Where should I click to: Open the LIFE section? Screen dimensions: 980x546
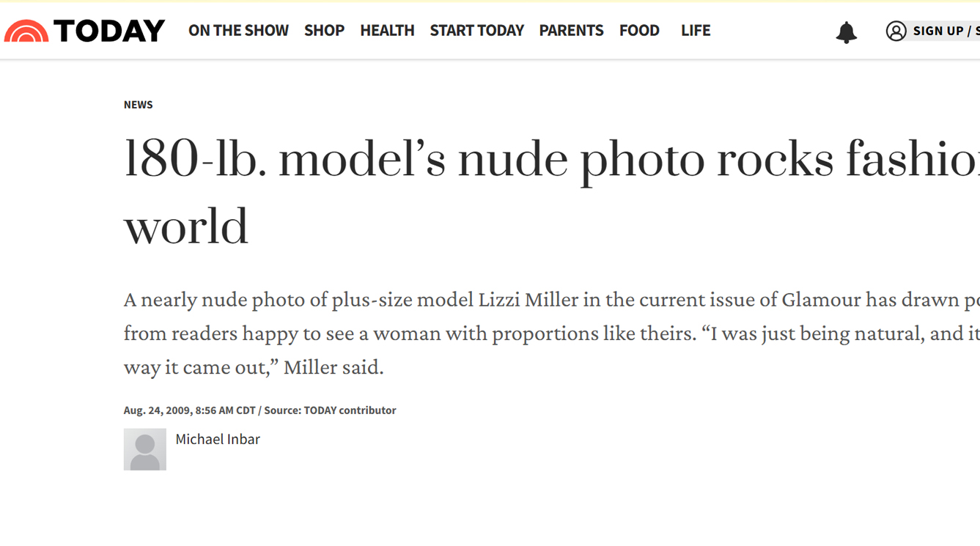[695, 31]
